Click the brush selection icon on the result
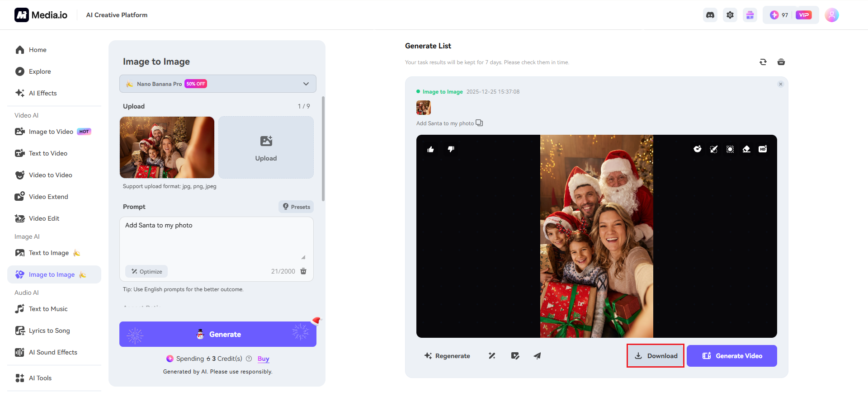This screenshot has width=868, height=397. 714,149
